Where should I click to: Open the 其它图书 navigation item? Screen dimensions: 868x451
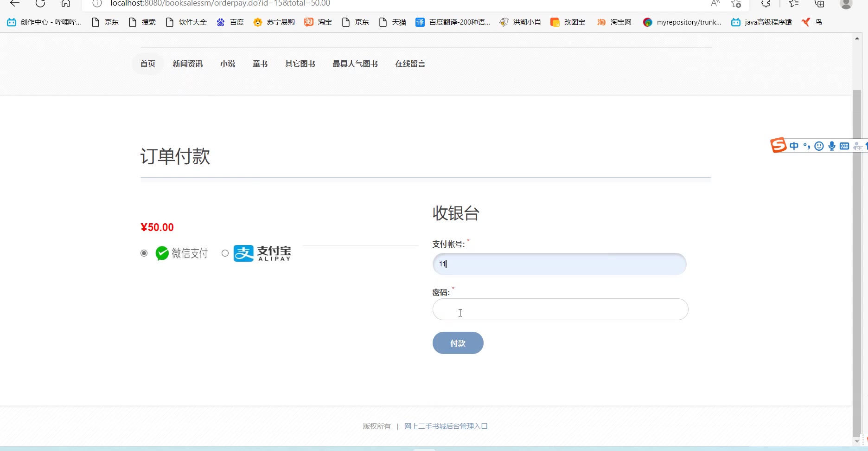300,64
